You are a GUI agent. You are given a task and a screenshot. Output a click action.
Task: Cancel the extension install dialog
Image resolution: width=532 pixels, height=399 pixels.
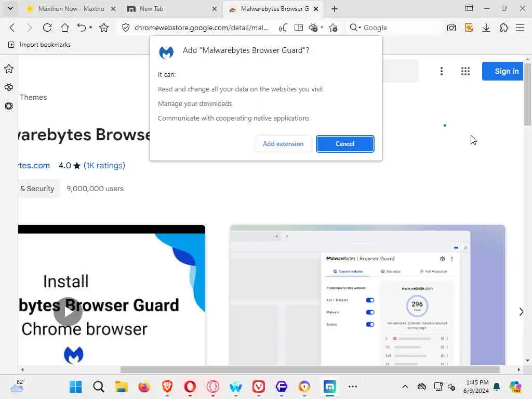pyautogui.click(x=345, y=144)
